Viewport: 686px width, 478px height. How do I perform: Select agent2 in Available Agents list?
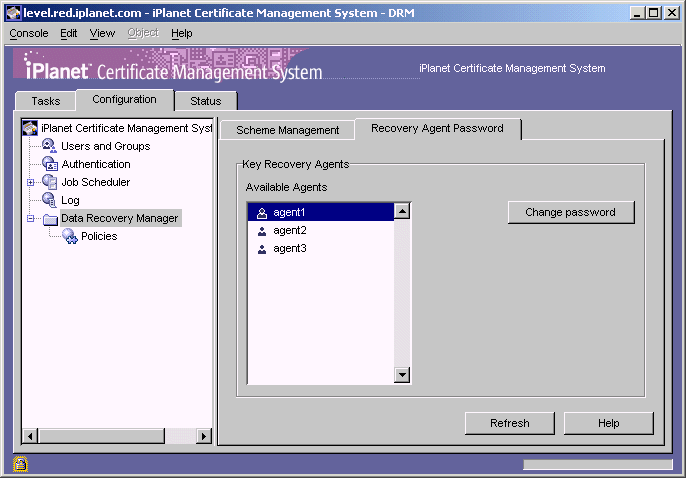click(x=321, y=230)
